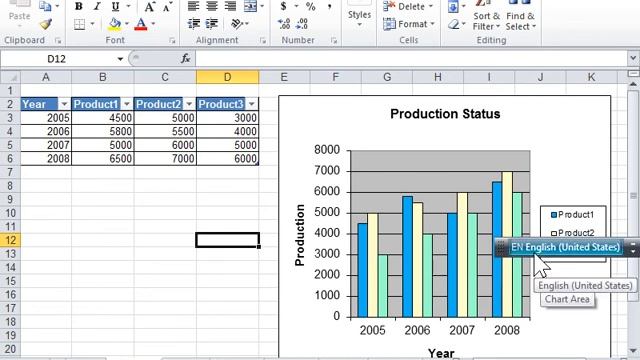Image resolution: width=640 pixels, height=360 pixels.
Task: Open the Product1 filter dropdown
Action: pos(127,104)
